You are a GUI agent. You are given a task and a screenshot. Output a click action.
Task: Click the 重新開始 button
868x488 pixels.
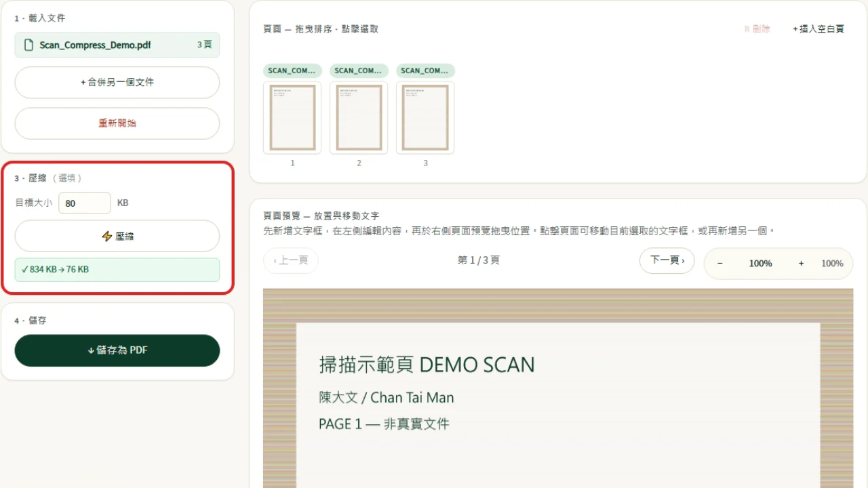coord(117,123)
